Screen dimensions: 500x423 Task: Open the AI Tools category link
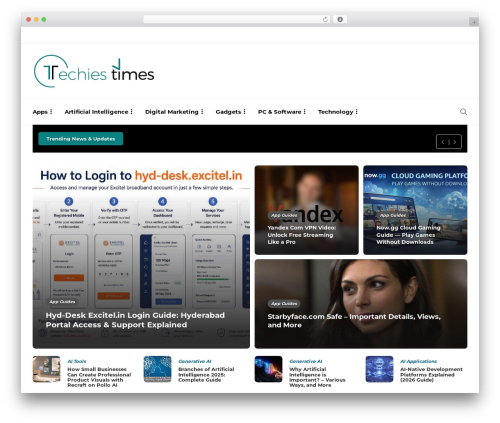(77, 361)
